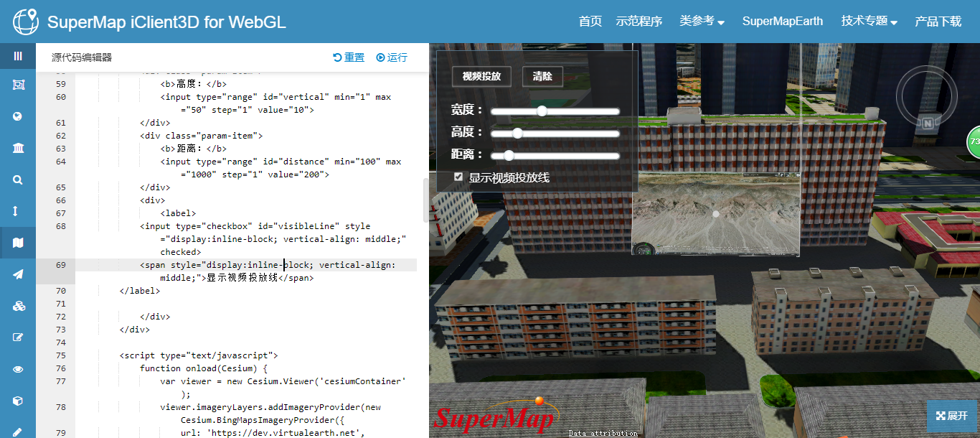Click the run play icon beside 运行
The height and width of the screenshot is (438, 980).
(x=380, y=57)
